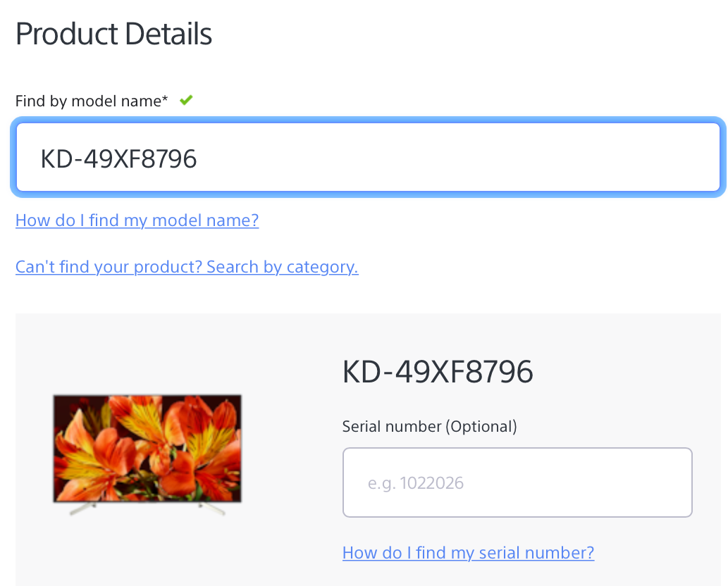Click the KD-49XF8796 title beside the TV image

(437, 372)
